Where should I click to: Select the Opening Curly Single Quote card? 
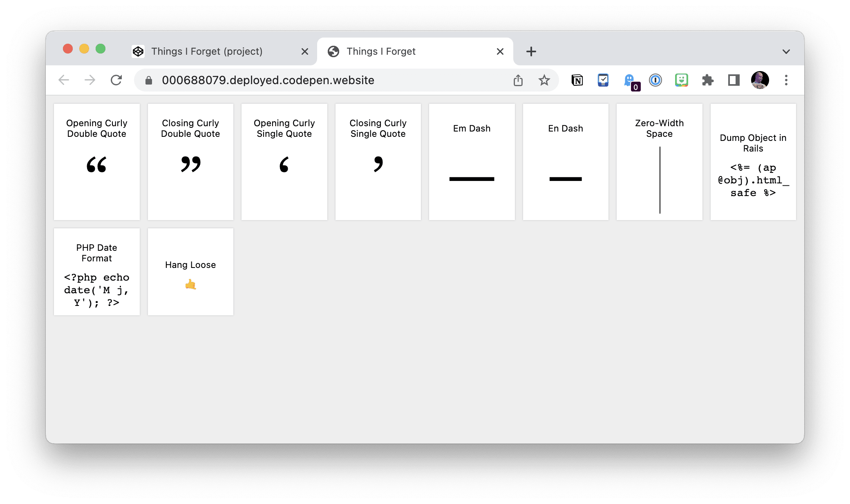(x=284, y=162)
